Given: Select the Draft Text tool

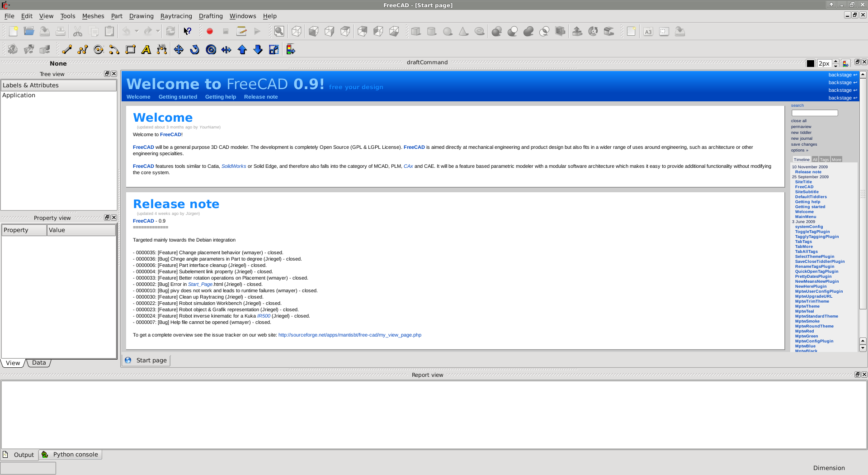Looking at the screenshot, I should pos(146,49).
